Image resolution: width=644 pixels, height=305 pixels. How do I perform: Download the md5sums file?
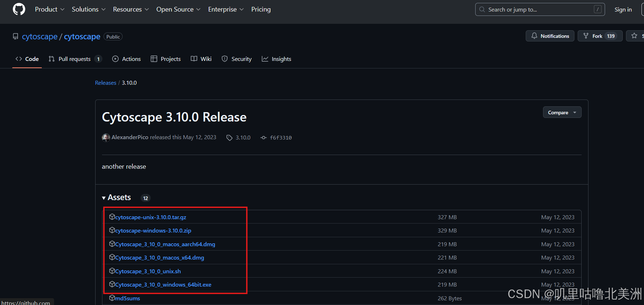coord(128,298)
